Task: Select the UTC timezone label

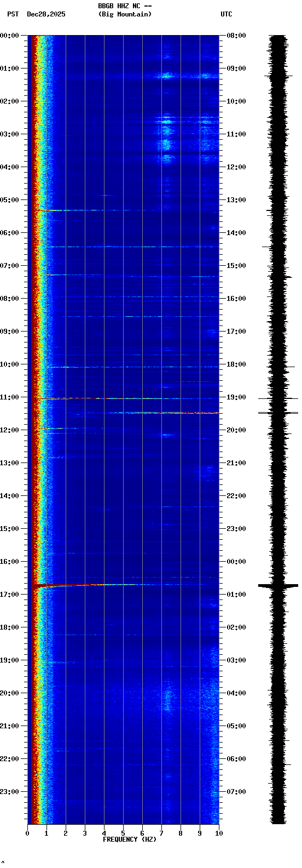Action: [226, 14]
